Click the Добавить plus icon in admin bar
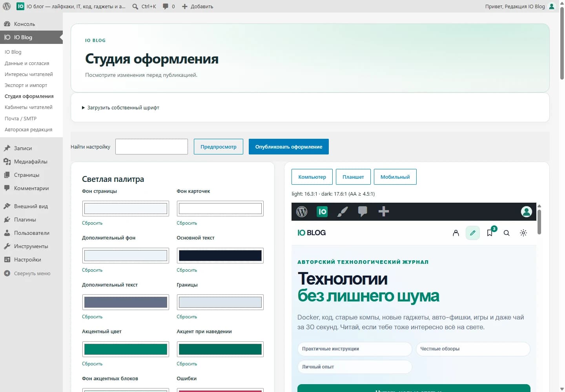The width and height of the screenshot is (565, 392). pos(185,6)
